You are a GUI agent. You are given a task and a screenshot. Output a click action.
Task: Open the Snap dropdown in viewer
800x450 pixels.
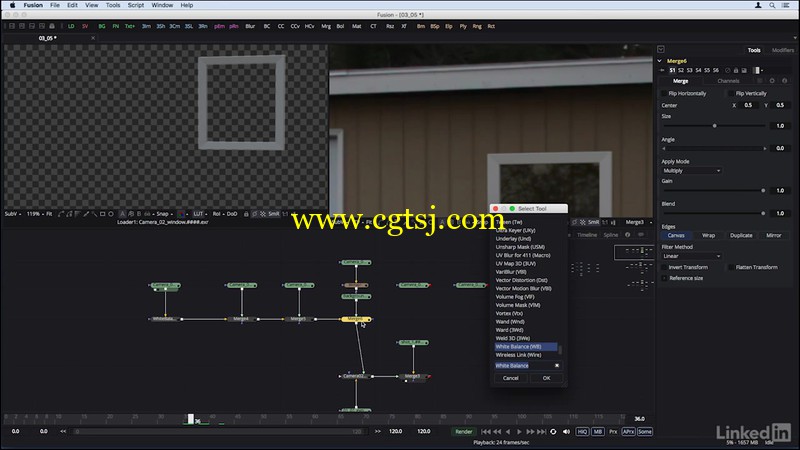[x=164, y=214]
